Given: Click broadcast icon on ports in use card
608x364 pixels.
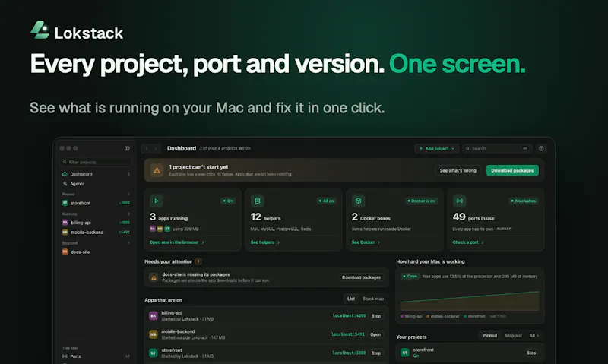Looking at the screenshot, I should click(x=460, y=201).
